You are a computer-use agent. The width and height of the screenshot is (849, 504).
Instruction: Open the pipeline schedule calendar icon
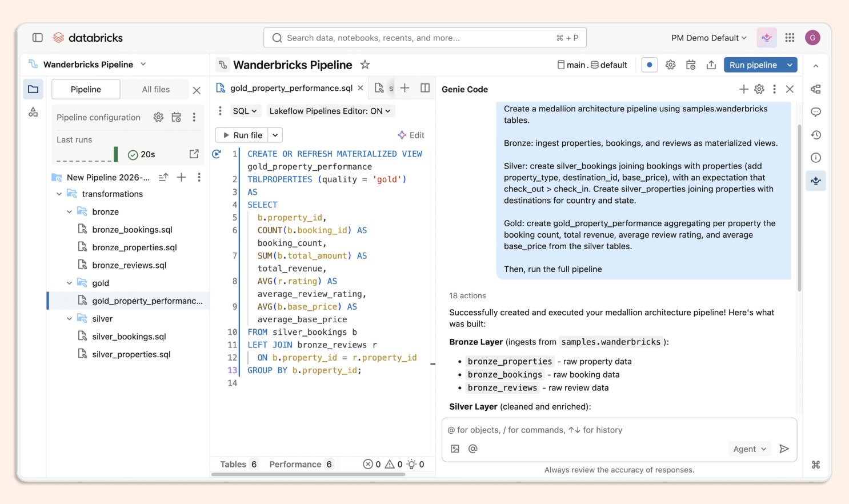coord(691,65)
